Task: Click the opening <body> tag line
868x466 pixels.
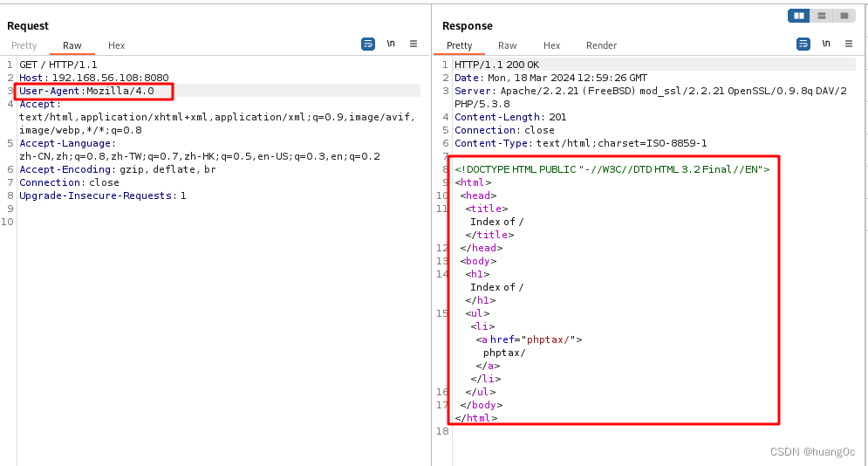Action: click(478, 261)
